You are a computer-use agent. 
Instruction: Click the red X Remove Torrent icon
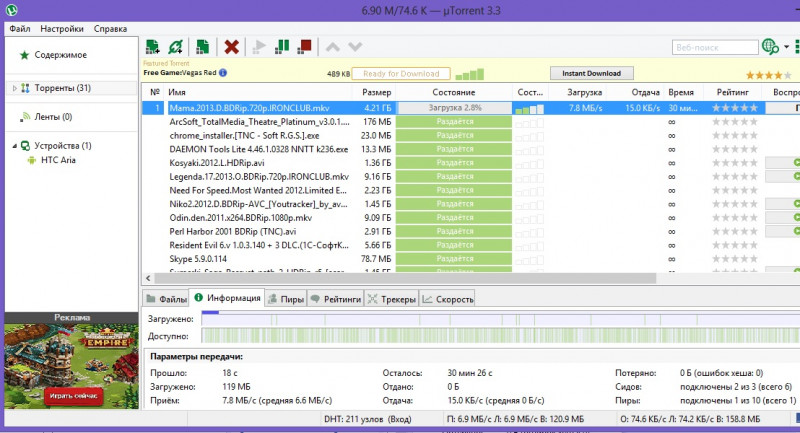point(231,47)
